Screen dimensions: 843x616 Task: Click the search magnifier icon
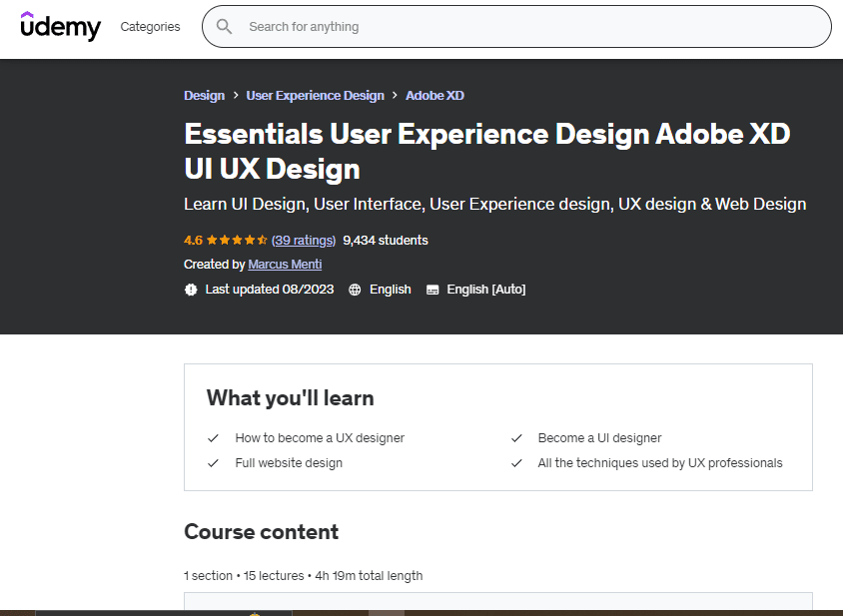click(225, 27)
